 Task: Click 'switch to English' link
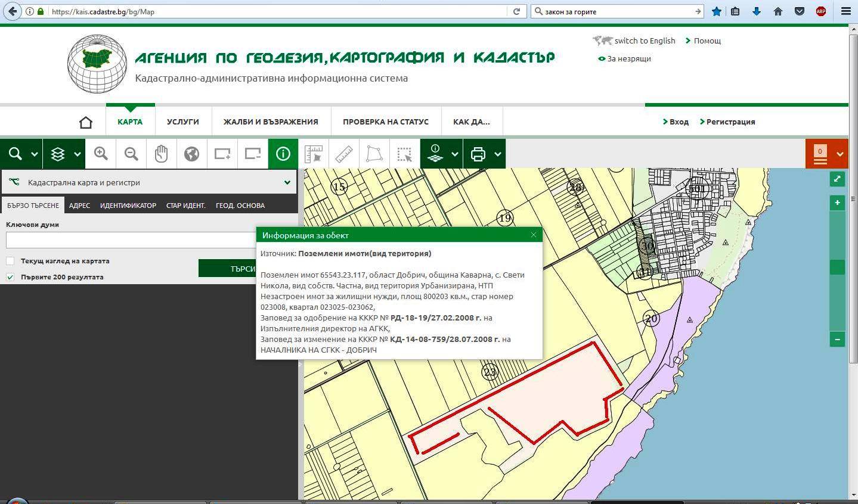(x=644, y=41)
